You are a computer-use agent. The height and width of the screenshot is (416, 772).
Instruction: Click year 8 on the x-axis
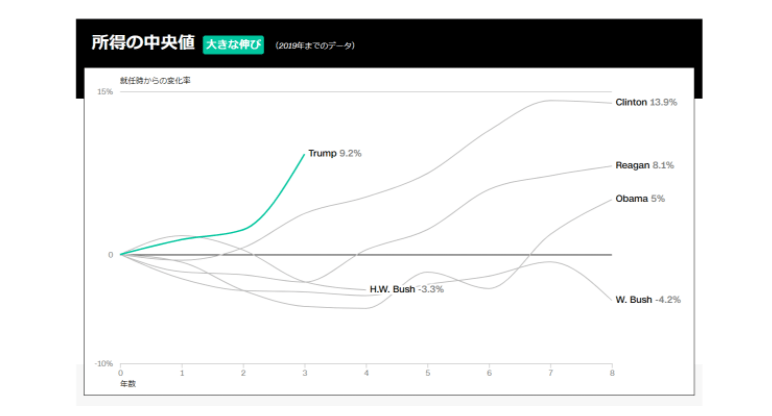point(611,373)
